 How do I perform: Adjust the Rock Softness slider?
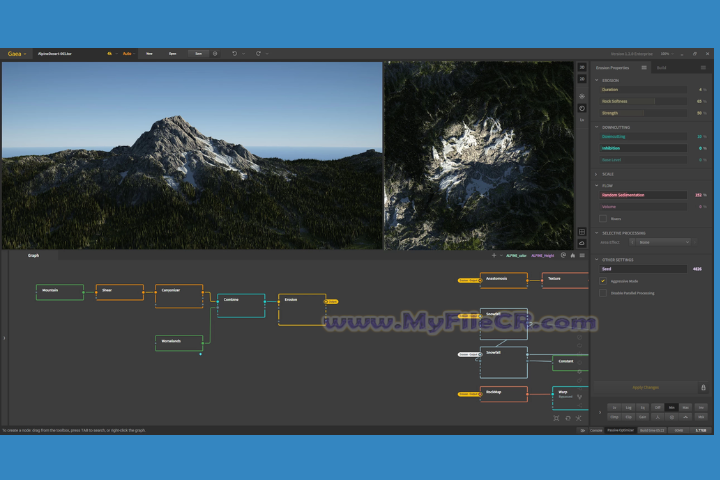click(650, 100)
